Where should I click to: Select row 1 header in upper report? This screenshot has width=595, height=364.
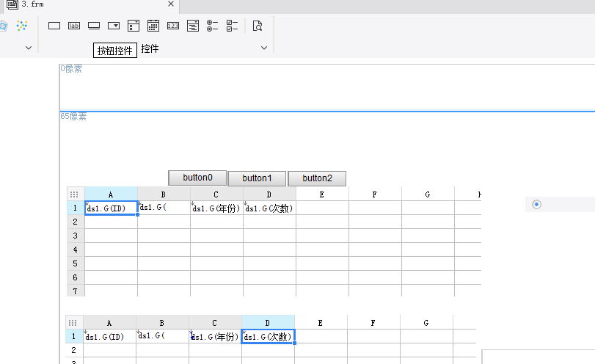(75, 208)
